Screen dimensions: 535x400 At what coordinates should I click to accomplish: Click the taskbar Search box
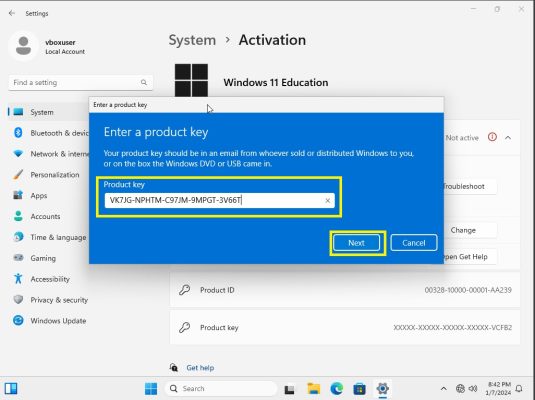click(220, 389)
